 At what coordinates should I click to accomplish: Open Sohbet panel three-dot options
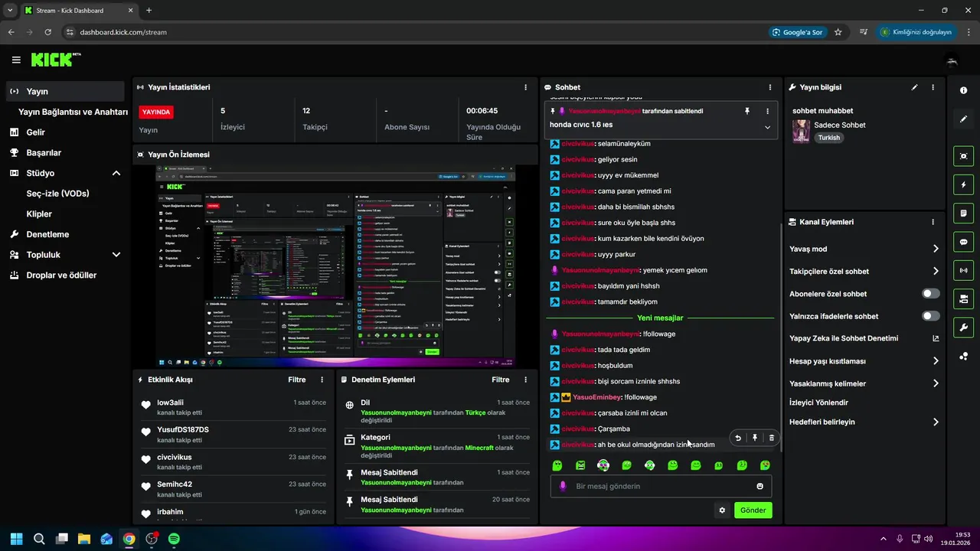click(x=770, y=87)
